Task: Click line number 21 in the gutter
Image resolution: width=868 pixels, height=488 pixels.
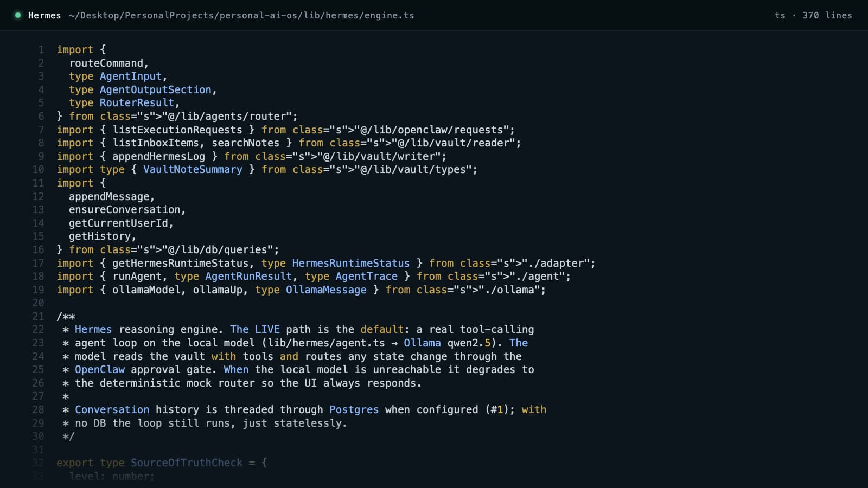Action: 38,316
